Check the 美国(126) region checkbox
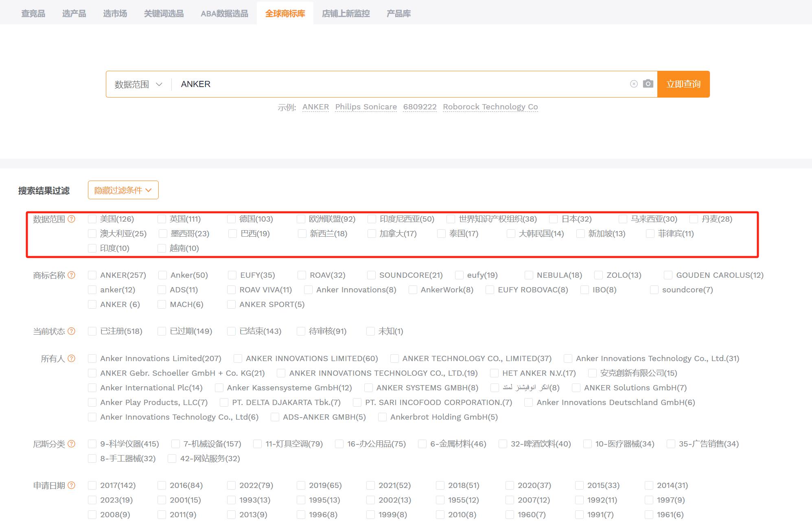The height and width of the screenshot is (525, 812). pos(92,219)
